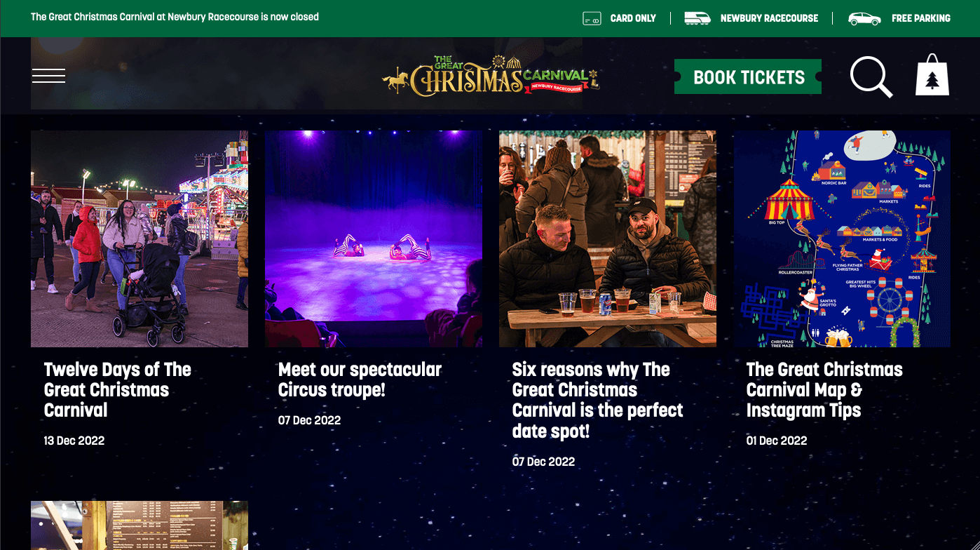Click the train icon beside Newbury Racecourse
Image resolution: width=980 pixels, height=550 pixels.
[x=697, y=18]
